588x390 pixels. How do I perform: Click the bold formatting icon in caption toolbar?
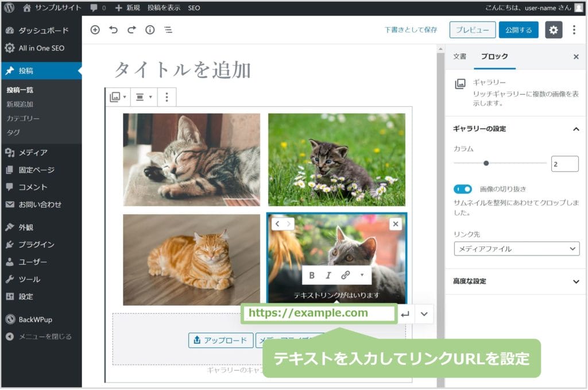coord(312,275)
